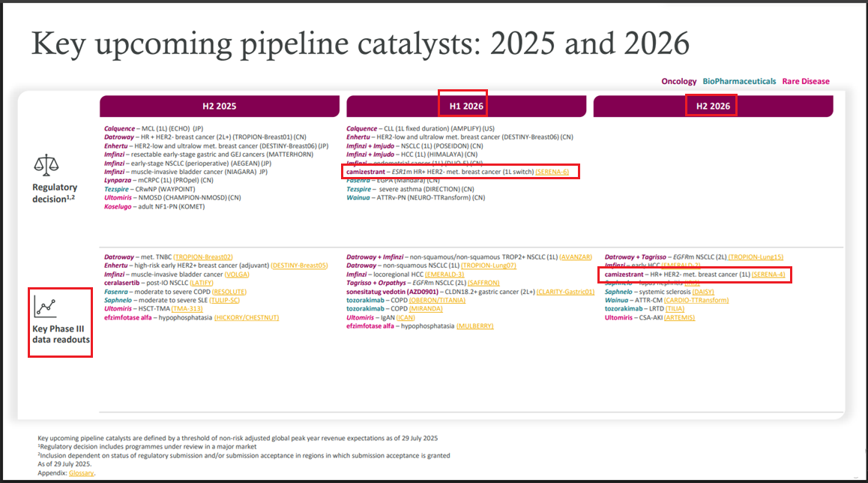
Task: Open the TULIP-SC link for Saphnelo
Action: pyautogui.click(x=224, y=300)
